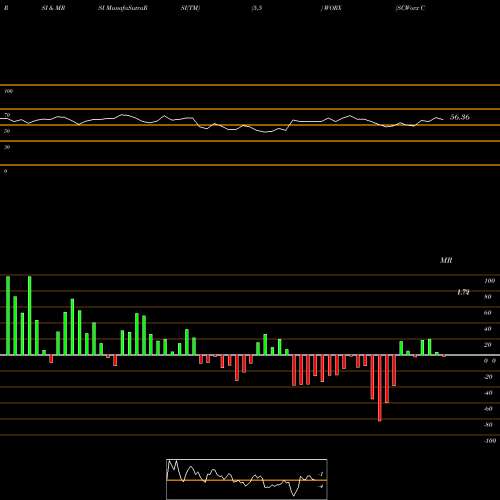Click the tallest red histogram bar
Screen dimensions: 500x500
coord(380,388)
